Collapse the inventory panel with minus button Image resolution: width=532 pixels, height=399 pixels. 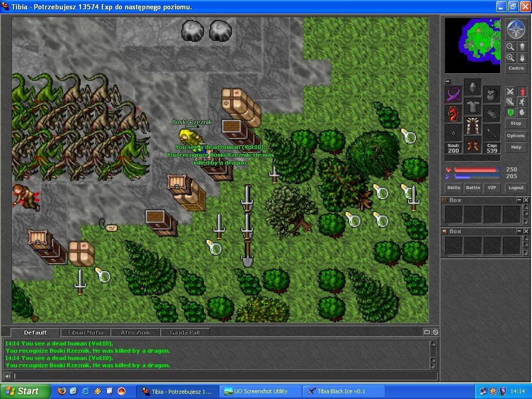(448, 82)
